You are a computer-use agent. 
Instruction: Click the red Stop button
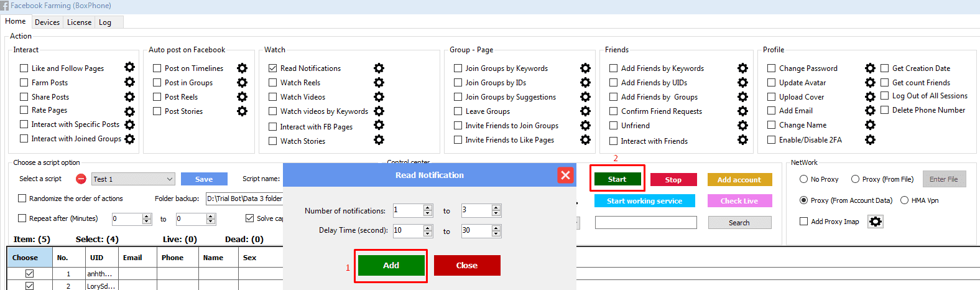point(673,180)
